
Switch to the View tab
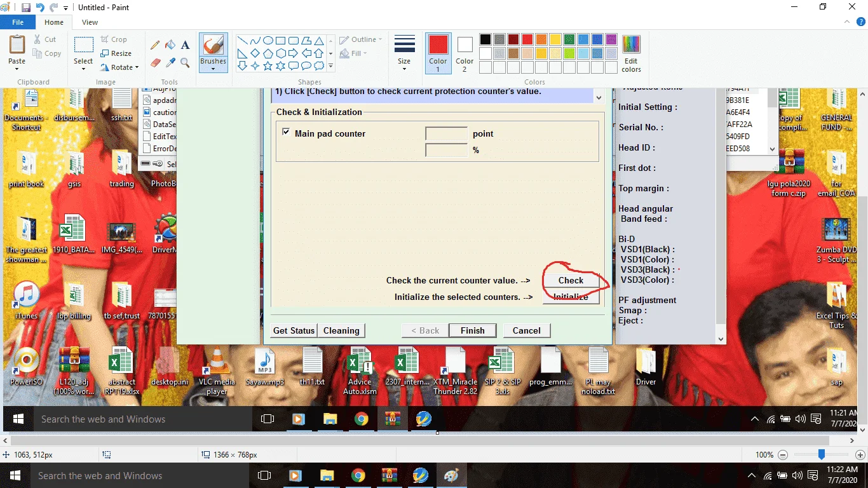90,22
